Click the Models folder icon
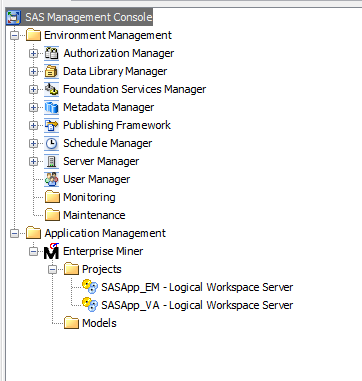 click(x=71, y=323)
